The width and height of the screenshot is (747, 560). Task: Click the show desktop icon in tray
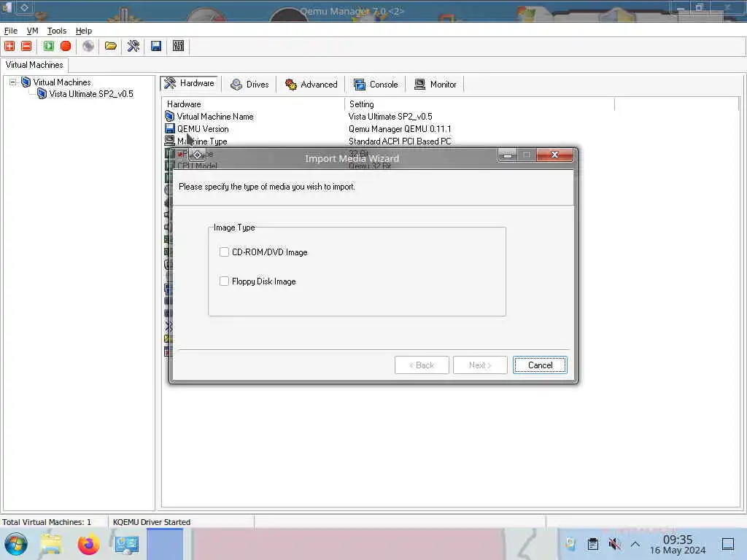click(x=728, y=544)
